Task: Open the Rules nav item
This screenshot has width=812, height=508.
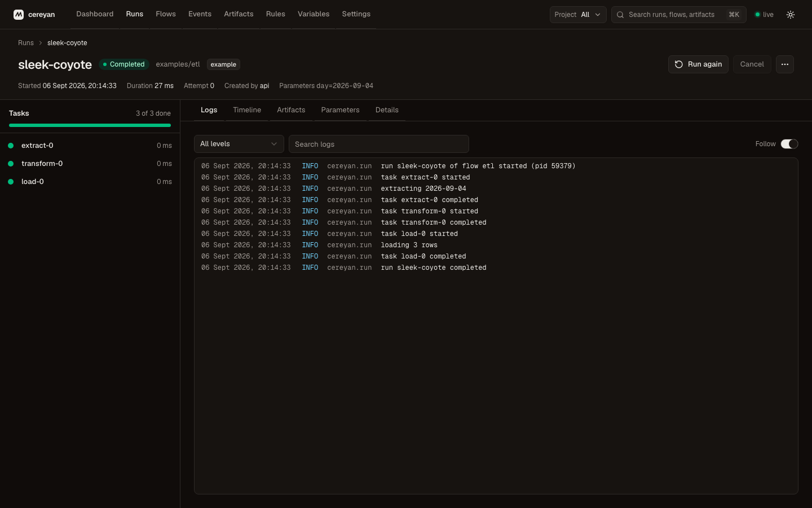Action: tap(276, 14)
